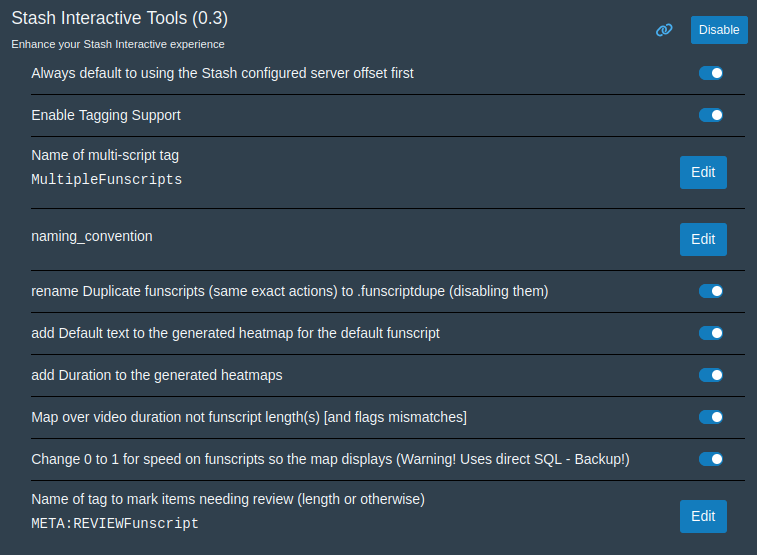The height and width of the screenshot is (555, 757).
Task: Toggle Map over video duration option
Action: (x=711, y=417)
